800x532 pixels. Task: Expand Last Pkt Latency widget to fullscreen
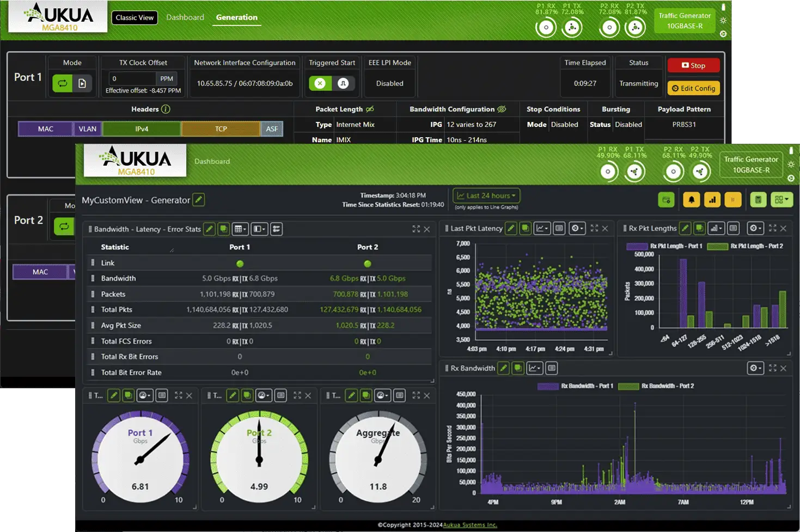point(594,228)
